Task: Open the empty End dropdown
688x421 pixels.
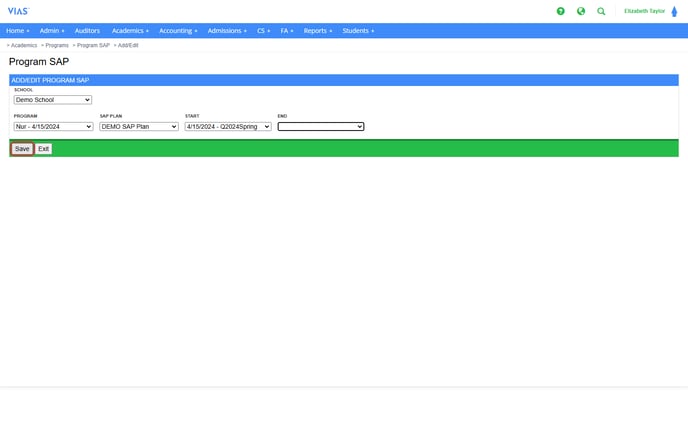Action: tap(321, 127)
